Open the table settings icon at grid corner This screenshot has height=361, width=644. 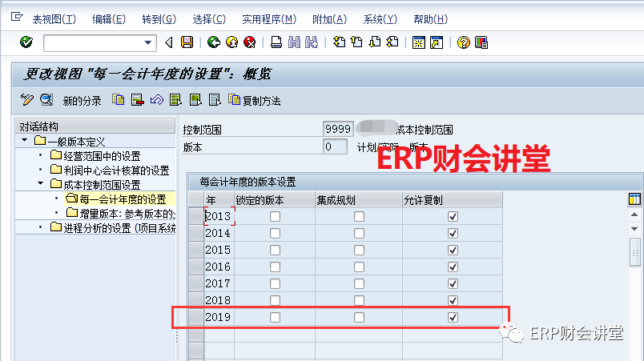click(634, 199)
